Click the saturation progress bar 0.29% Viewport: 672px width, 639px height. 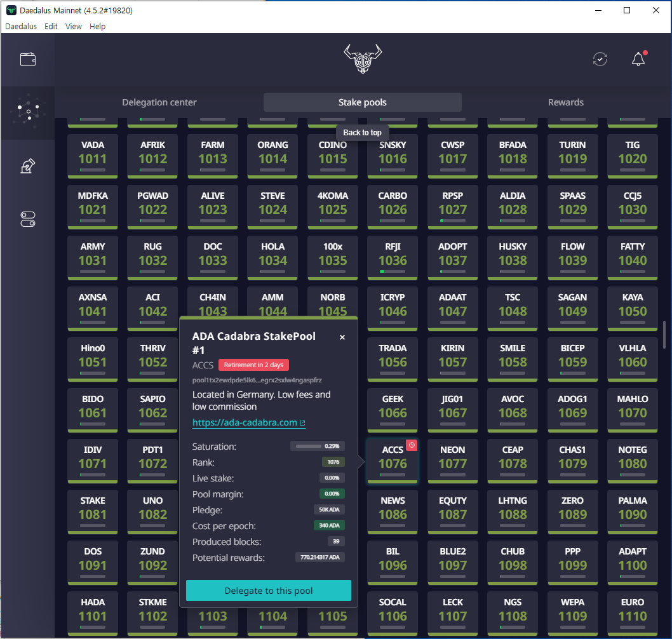tap(318, 446)
